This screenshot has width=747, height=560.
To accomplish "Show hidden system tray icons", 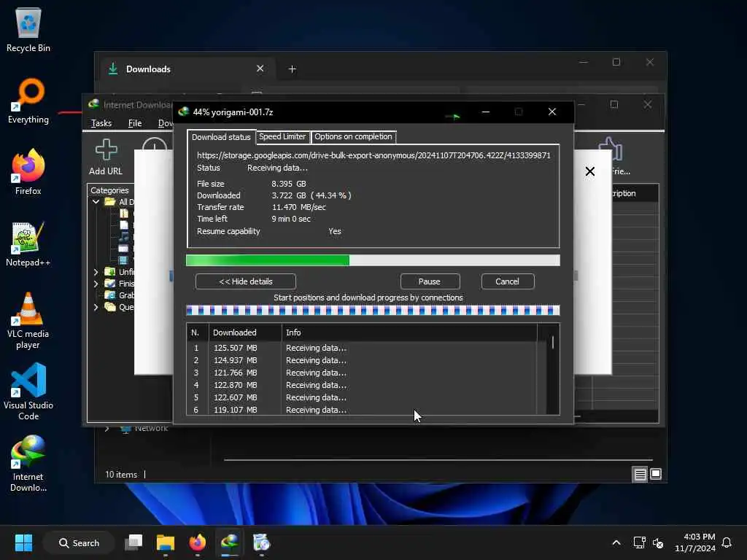I will tap(616, 542).
